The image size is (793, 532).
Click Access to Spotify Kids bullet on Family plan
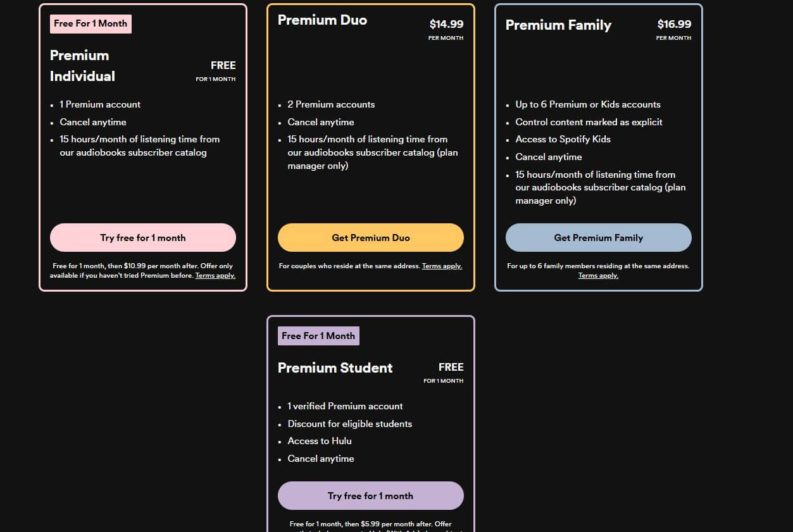563,139
